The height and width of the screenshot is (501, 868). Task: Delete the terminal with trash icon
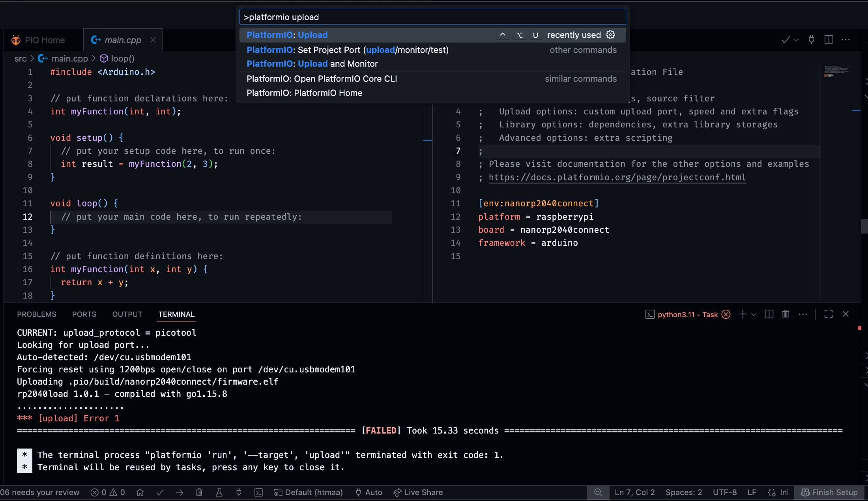click(x=786, y=314)
